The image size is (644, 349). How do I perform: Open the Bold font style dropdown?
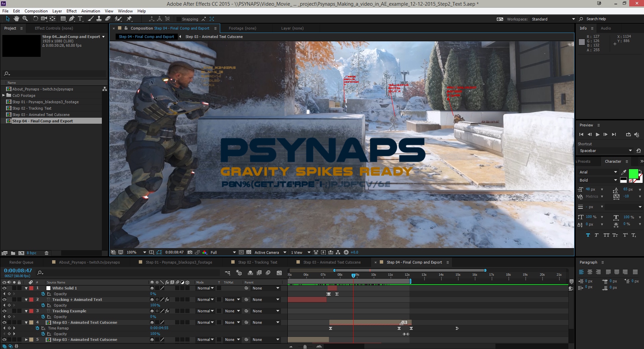(598, 180)
